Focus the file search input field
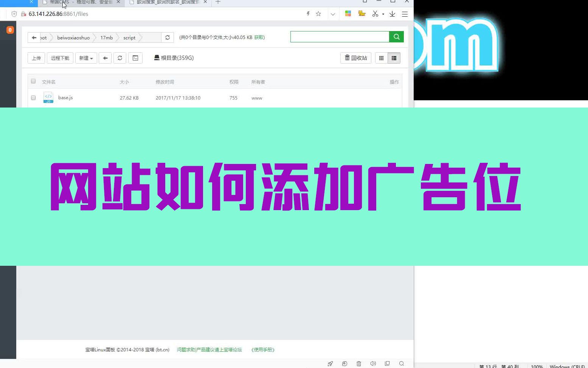Viewport: 588px width, 368px height. [x=340, y=37]
